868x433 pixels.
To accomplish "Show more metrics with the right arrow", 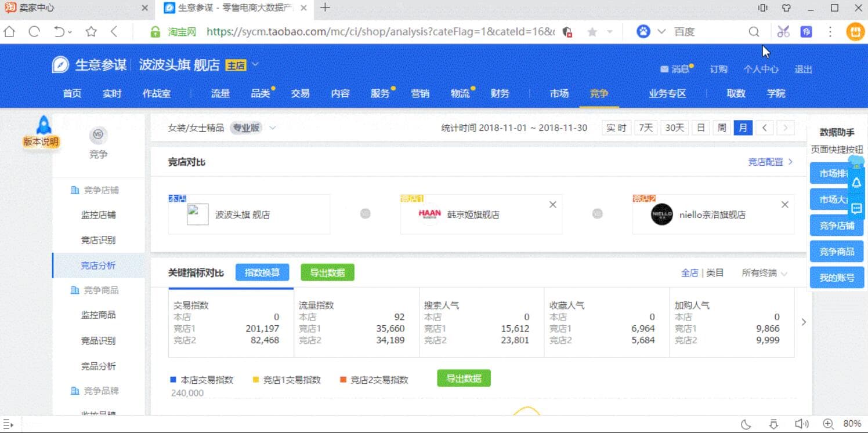I will point(804,322).
